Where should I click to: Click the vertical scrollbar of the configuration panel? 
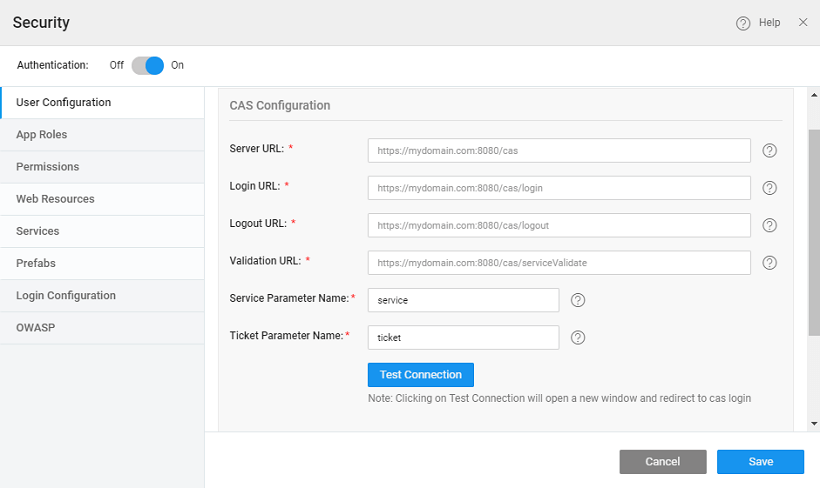point(813,230)
